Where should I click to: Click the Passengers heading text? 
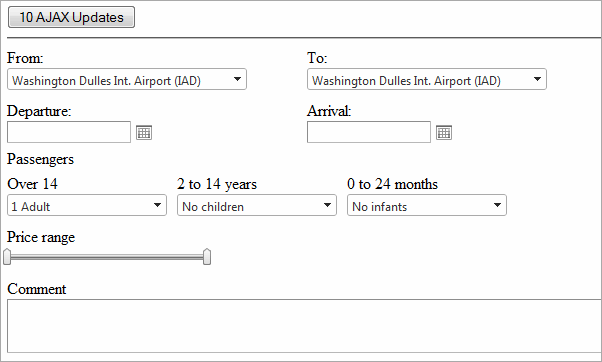click(x=40, y=159)
